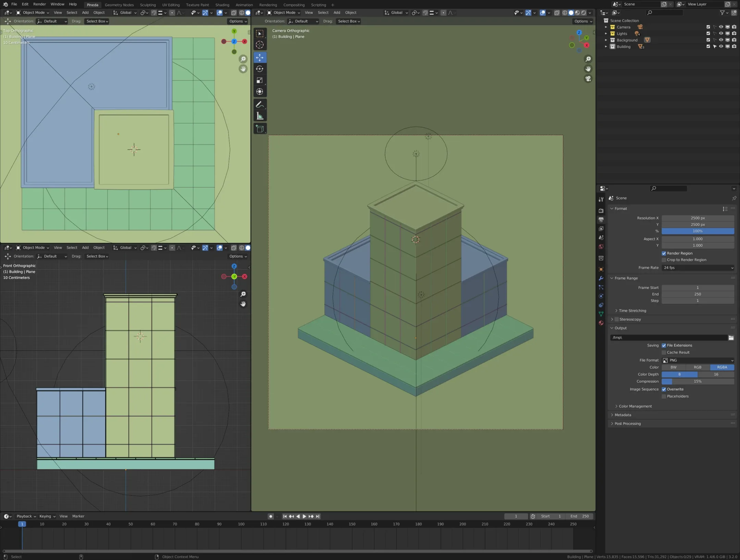Disable the Render Region checkbox
Viewport: 740px width, 560px height.
coord(664,253)
